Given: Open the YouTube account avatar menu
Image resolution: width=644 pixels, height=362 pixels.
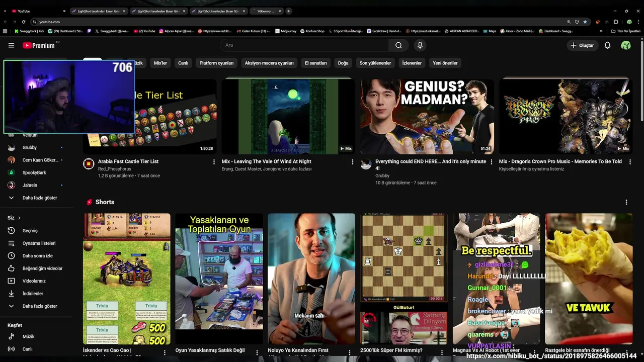Looking at the screenshot, I should (626, 45).
